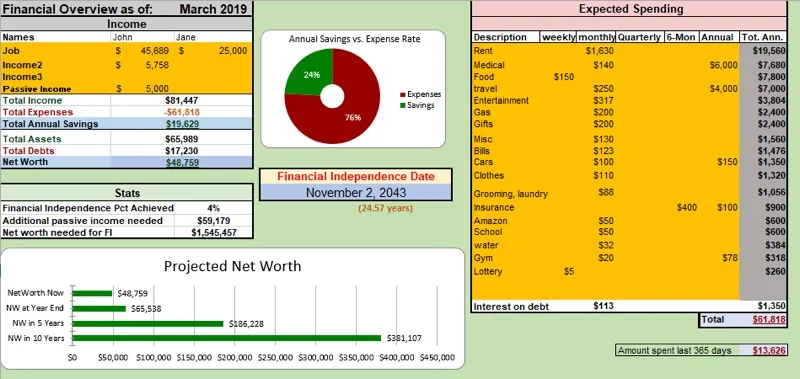Click the Savings legend entry

(x=417, y=105)
